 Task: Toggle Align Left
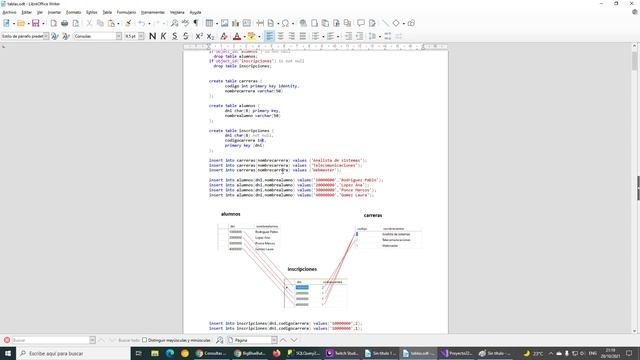click(269, 36)
